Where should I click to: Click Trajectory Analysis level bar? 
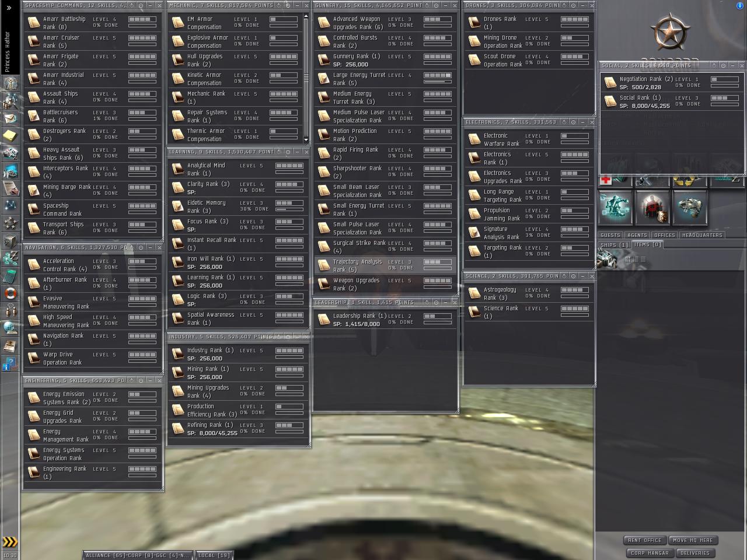(437, 262)
